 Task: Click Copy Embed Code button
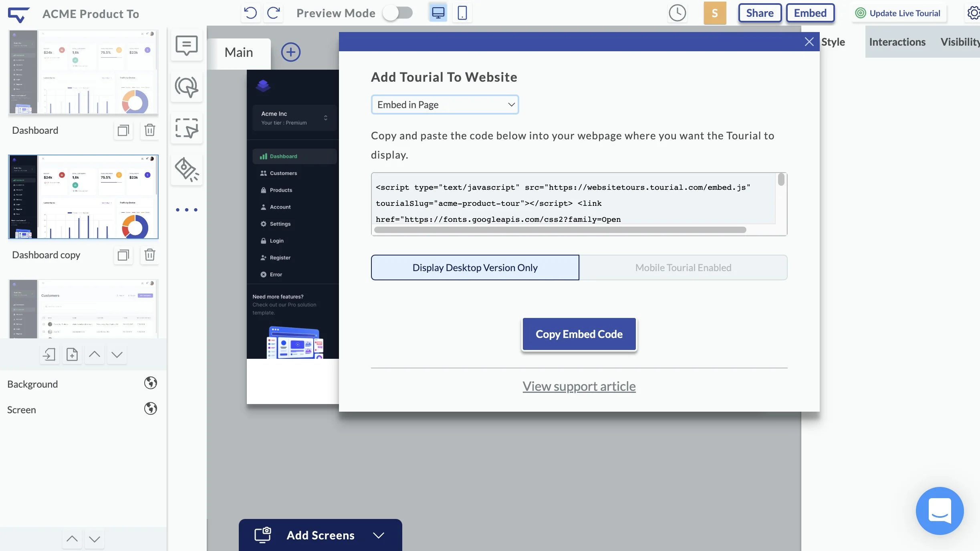click(x=579, y=334)
